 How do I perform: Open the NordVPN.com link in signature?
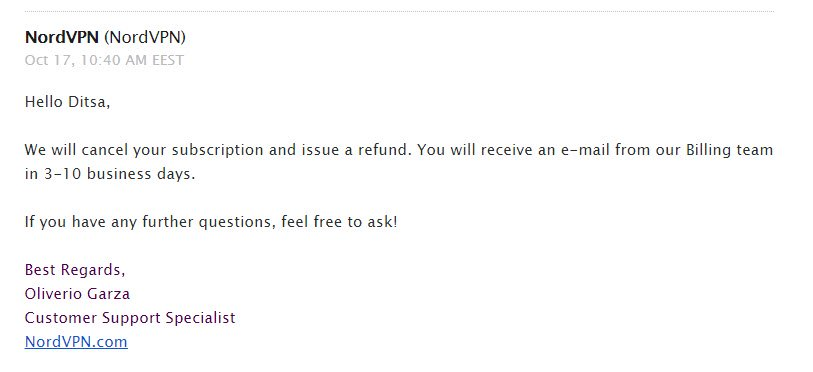coord(76,341)
